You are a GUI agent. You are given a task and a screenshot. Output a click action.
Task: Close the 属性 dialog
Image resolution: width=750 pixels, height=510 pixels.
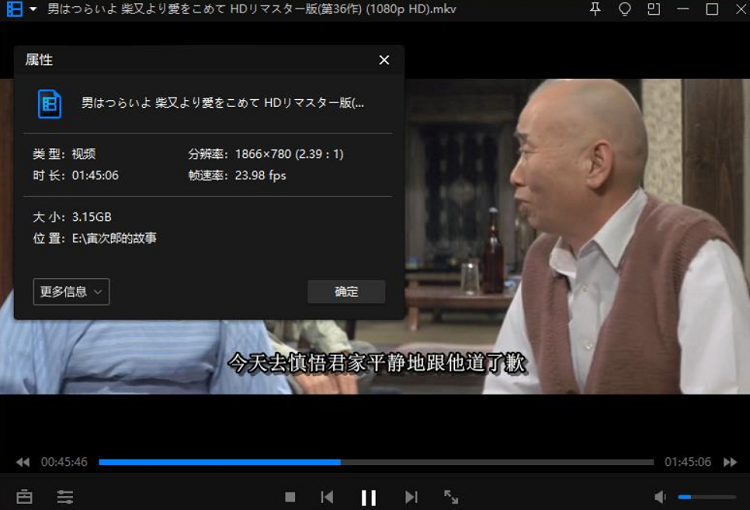(x=384, y=60)
